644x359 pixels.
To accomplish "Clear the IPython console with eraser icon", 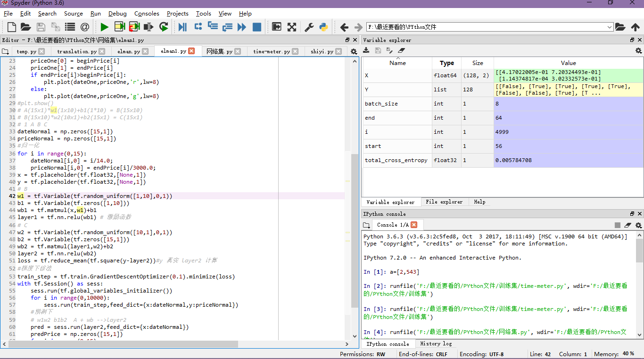I will pyautogui.click(x=627, y=225).
